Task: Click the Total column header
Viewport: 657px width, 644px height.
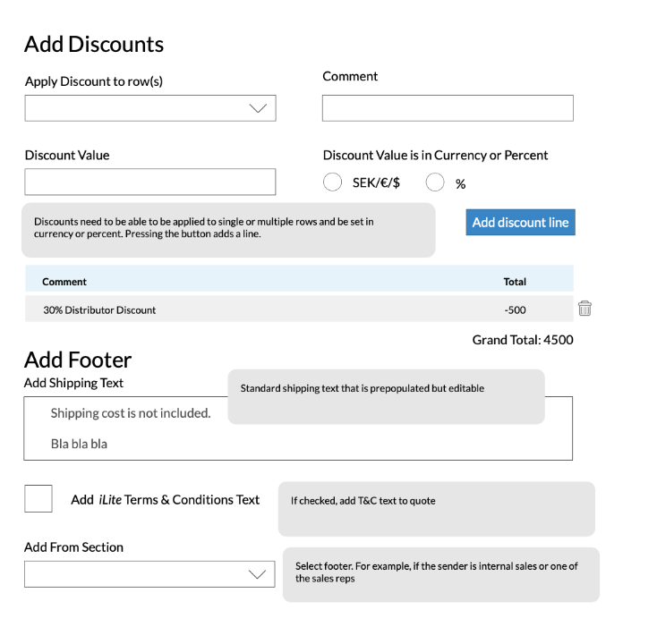Action: point(515,282)
